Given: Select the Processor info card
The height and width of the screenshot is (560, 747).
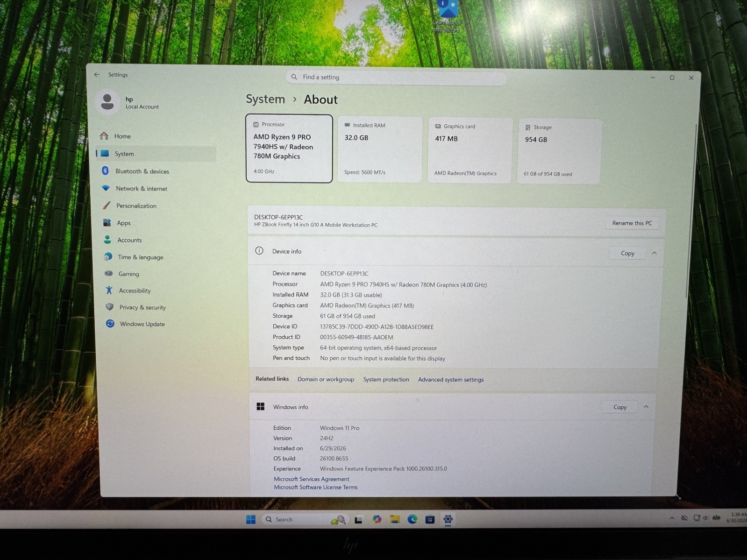Looking at the screenshot, I should pyautogui.click(x=289, y=148).
